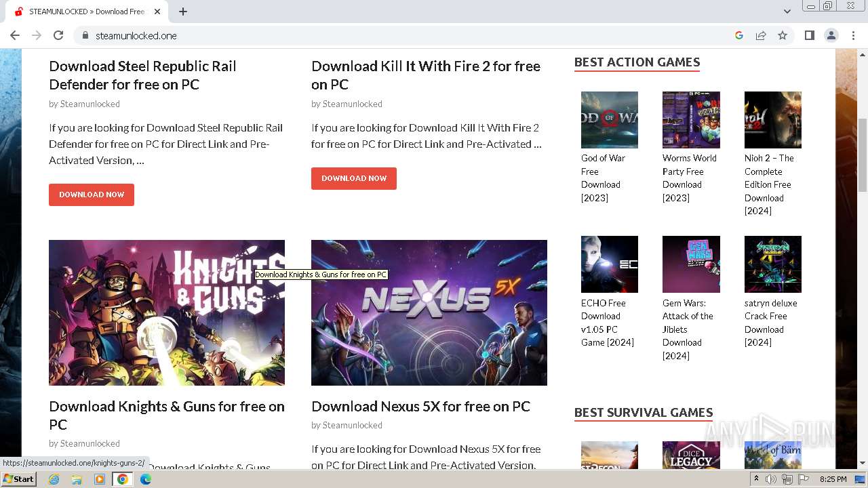Open the Google icon in address bar

click(739, 35)
